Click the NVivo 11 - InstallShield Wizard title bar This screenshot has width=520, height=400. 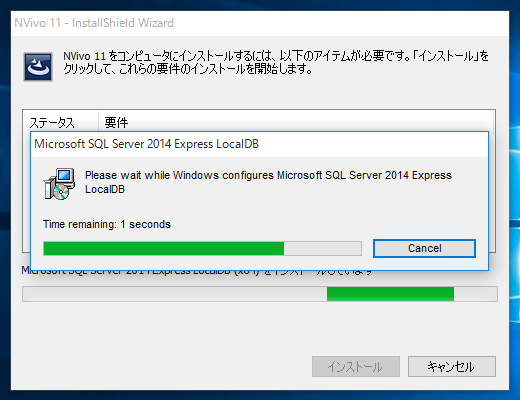[260, 23]
